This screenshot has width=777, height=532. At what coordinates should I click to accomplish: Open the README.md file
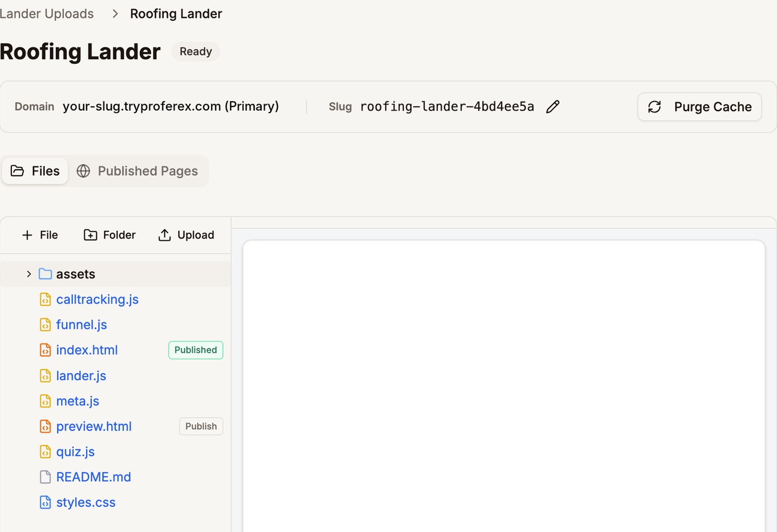(x=93, y=477)
